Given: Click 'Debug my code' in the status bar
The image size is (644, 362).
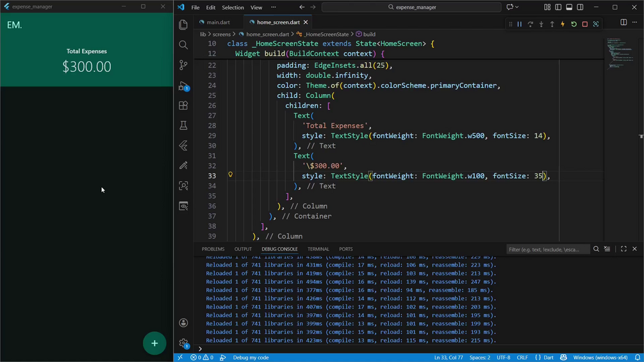Looking at the screenshot, I should point(251,358).
